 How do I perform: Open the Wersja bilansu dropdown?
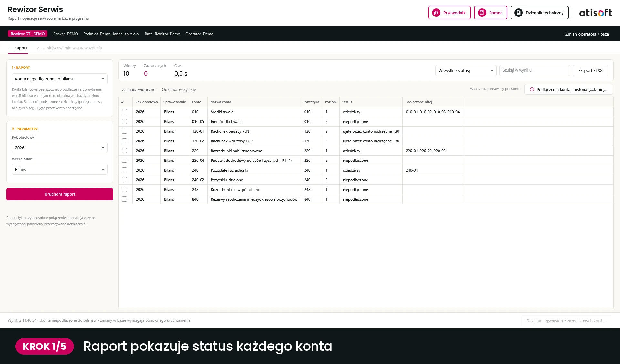[x=60, y=169]
